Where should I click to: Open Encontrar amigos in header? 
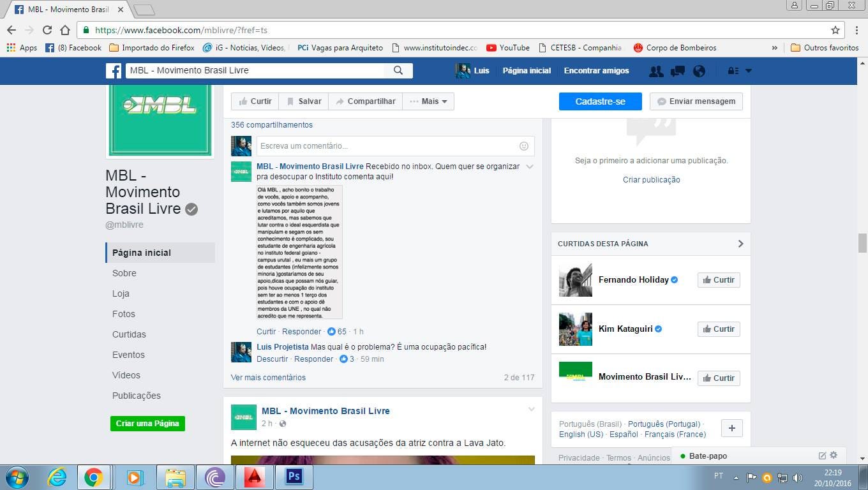(x=596, y=71)
